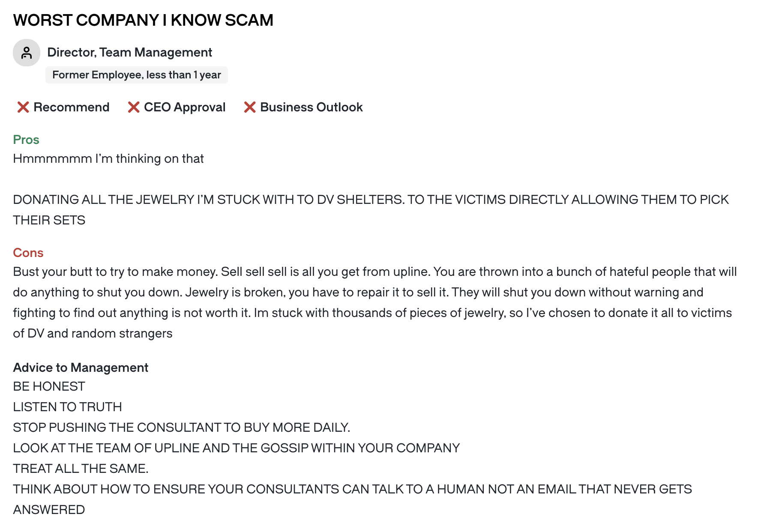This screenshot has height=532, width=761.
Task: Click the red X beside CEO Approval
Action: click(x=134, y=107)
